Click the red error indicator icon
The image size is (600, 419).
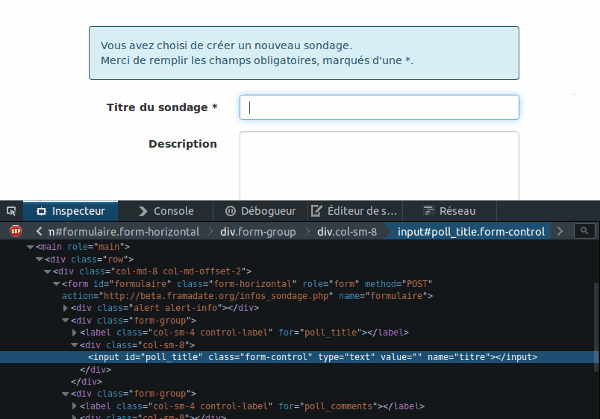(x=16, y=231)
